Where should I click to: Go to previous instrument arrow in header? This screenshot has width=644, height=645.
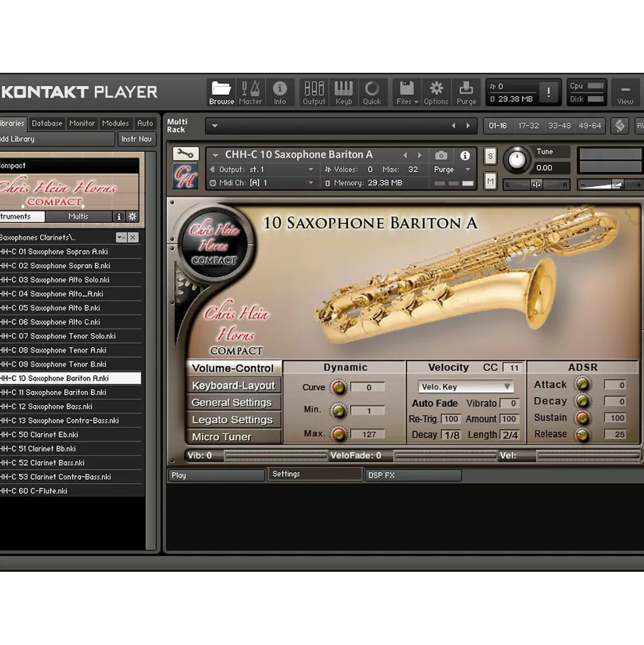[x=406, y=155]
